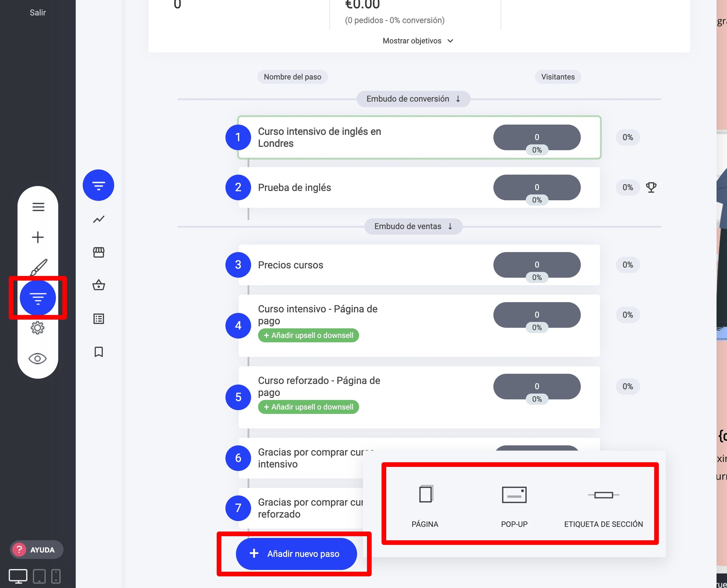Collapse the Embudo de conversión section
The width and height of the screenshot is (727, 588).
(413, 99)
